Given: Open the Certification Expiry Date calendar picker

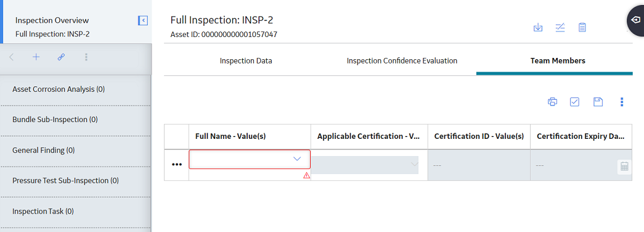Looking at the screenshot, I should (x=624, y=166).
